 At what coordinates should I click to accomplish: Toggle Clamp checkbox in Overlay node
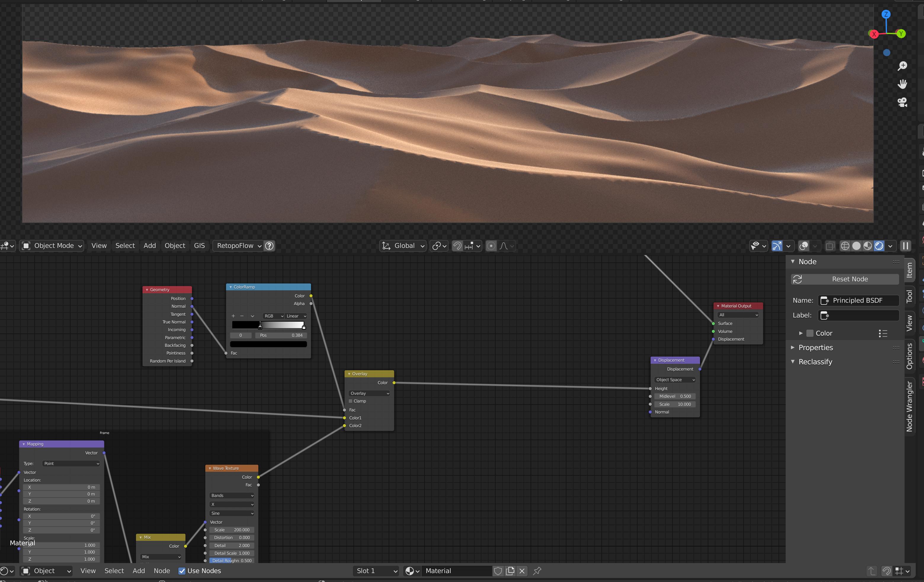coord(350,401)
